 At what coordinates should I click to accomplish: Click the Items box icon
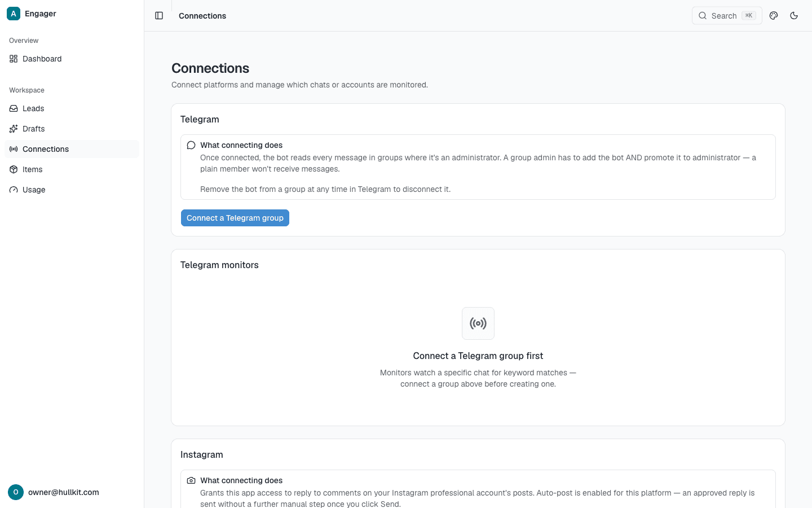pos(14,169)
